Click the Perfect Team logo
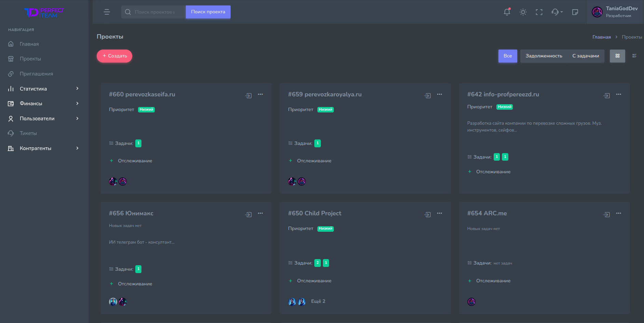 pyautogui.click(x=44, y=13)
